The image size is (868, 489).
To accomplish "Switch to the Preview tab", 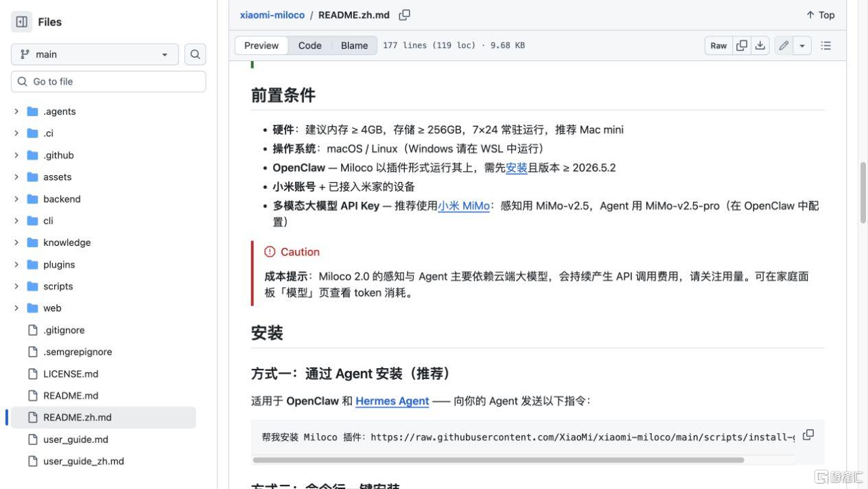I will (261, 45).
